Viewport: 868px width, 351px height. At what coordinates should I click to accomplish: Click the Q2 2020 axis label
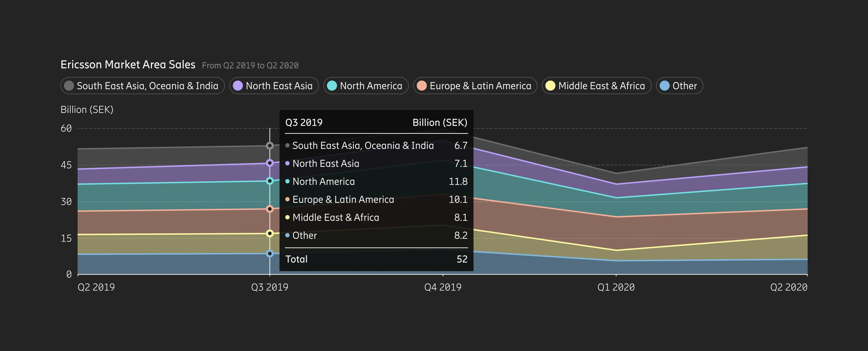788,287
